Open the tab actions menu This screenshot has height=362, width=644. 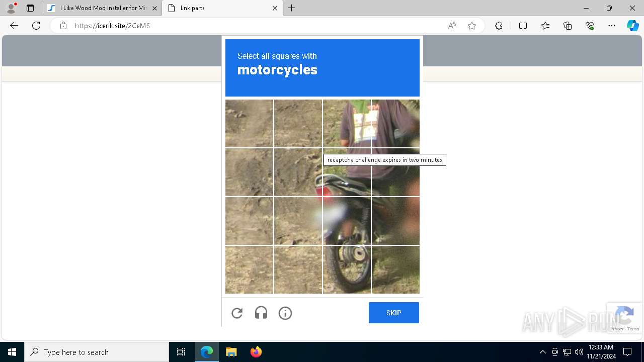coord(30,8)
